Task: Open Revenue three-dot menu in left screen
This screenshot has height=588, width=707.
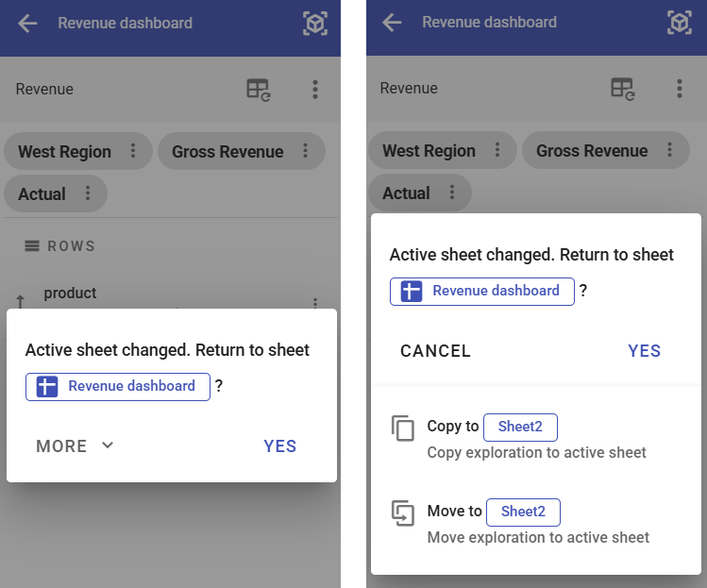Action: [x=315, y=90]
